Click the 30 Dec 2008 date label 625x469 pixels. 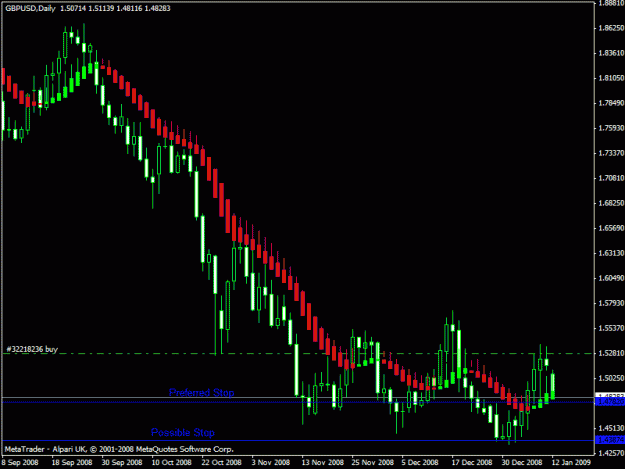522,463
